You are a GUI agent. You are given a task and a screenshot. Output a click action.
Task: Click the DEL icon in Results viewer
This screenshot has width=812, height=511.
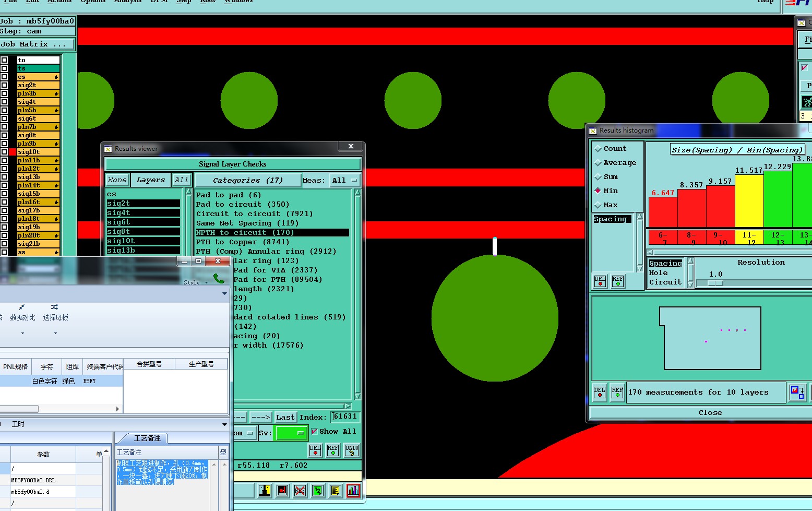point(315,450)
